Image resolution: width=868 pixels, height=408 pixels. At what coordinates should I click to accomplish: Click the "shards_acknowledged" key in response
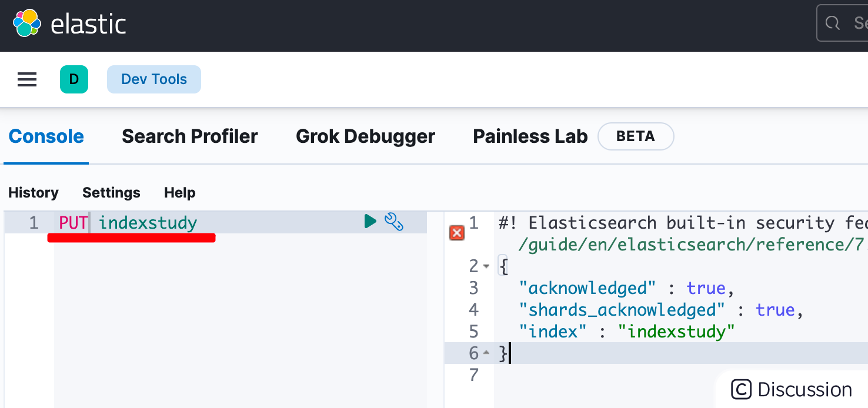pyautogui.click(x=622, y=310)
